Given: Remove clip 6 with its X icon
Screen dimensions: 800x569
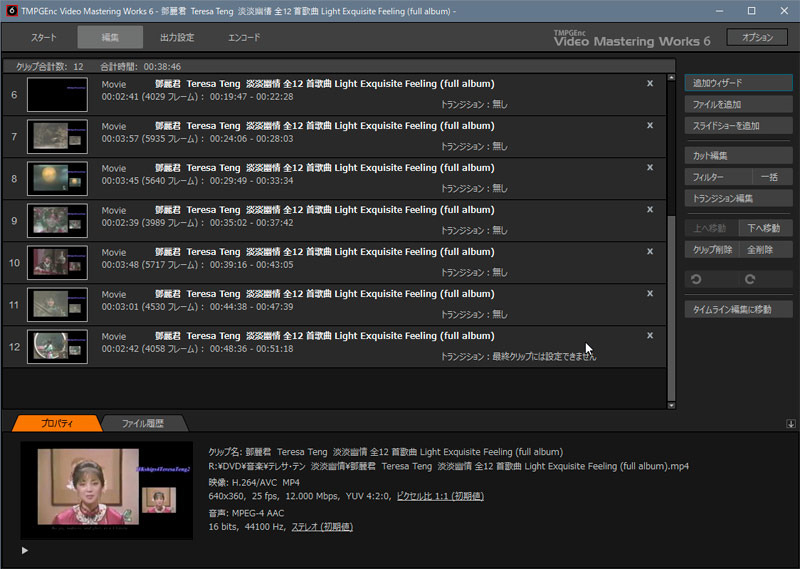Looking at the screenshot, I should [x=649, y=84].
